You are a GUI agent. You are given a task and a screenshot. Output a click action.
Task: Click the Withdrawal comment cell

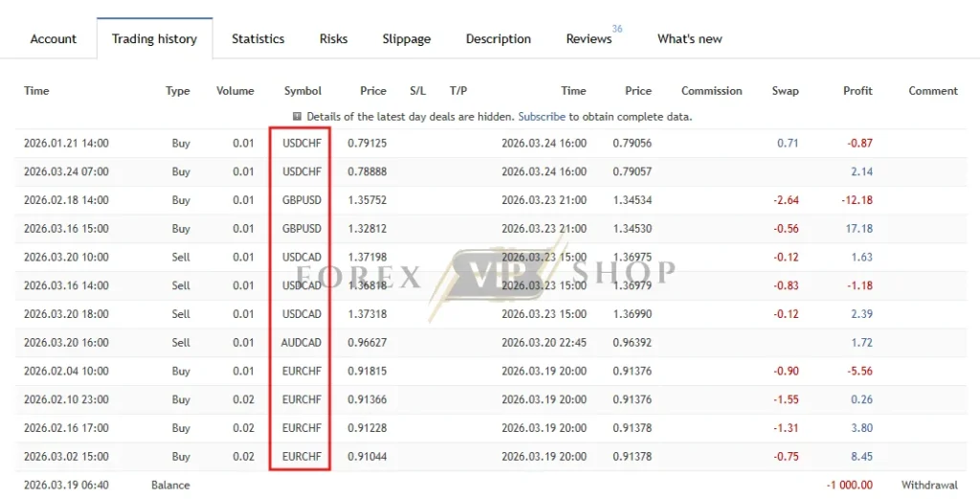929,485
